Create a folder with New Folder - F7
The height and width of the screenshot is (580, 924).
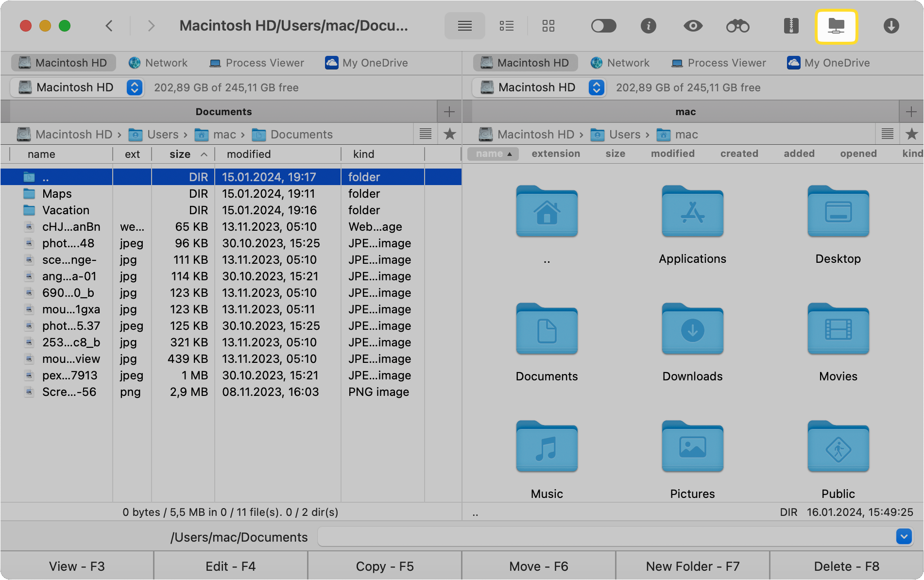692,565
